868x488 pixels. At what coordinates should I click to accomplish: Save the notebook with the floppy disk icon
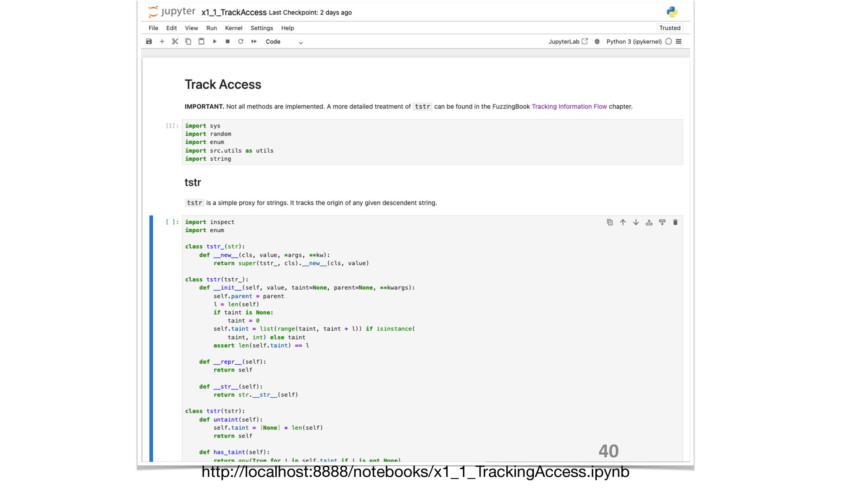tap(149, 42)
